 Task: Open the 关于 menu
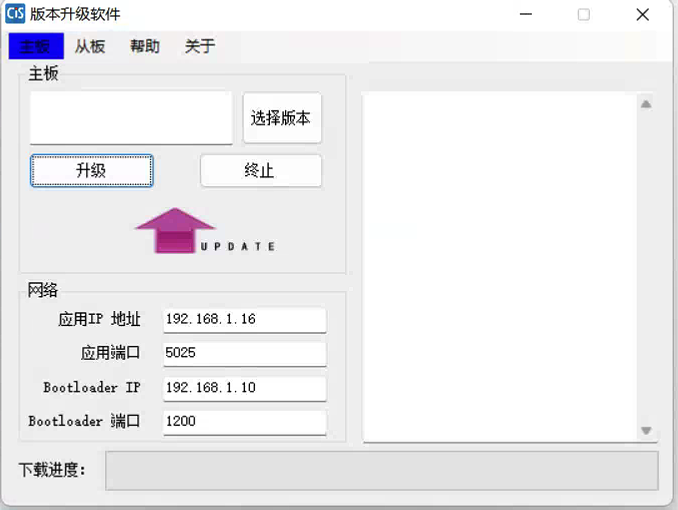pos(200,46)
